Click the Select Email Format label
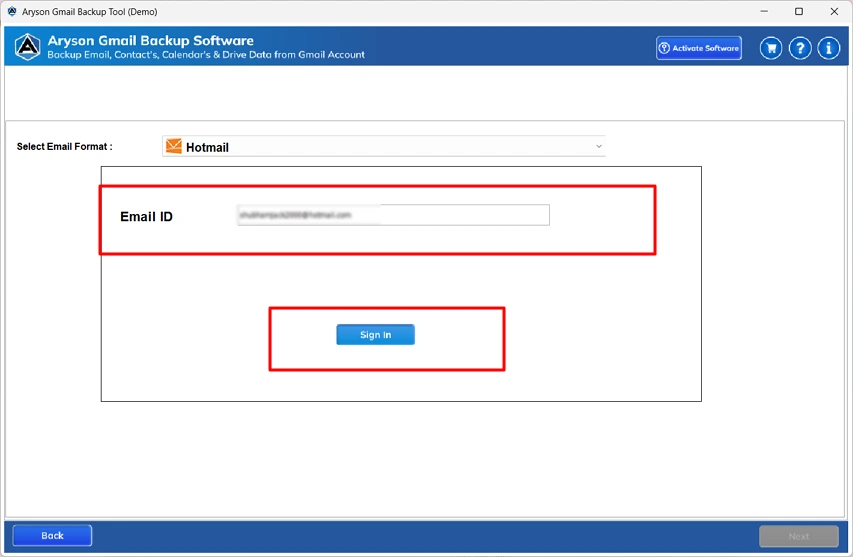 pos(64,146)
